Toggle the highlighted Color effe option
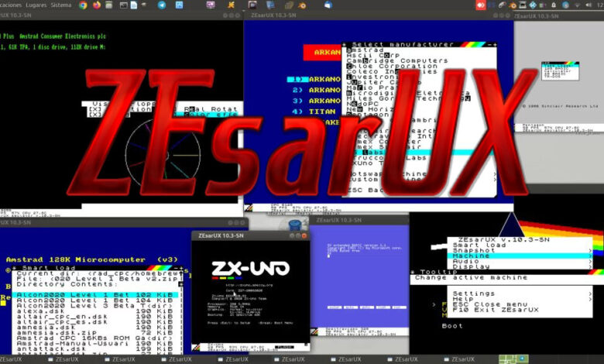This screenshot has width=604, height=364. [206, 115]
